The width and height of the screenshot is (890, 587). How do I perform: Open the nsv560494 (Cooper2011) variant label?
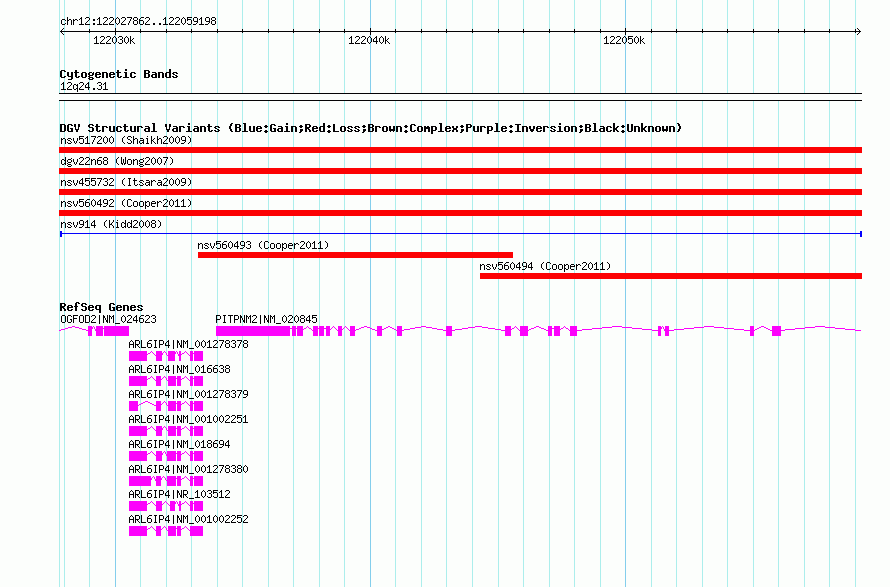point(545,266)
